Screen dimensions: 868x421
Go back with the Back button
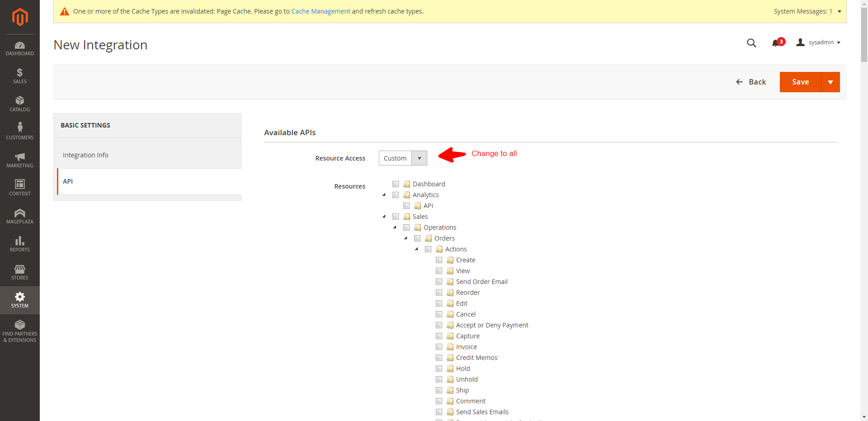pos(751,82)
